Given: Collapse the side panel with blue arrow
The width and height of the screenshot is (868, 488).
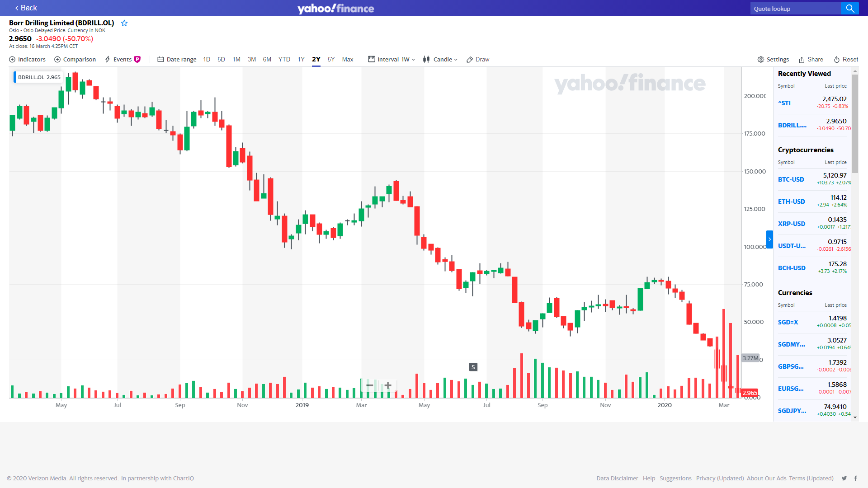Looking at the screenshot, I should 769,239.
